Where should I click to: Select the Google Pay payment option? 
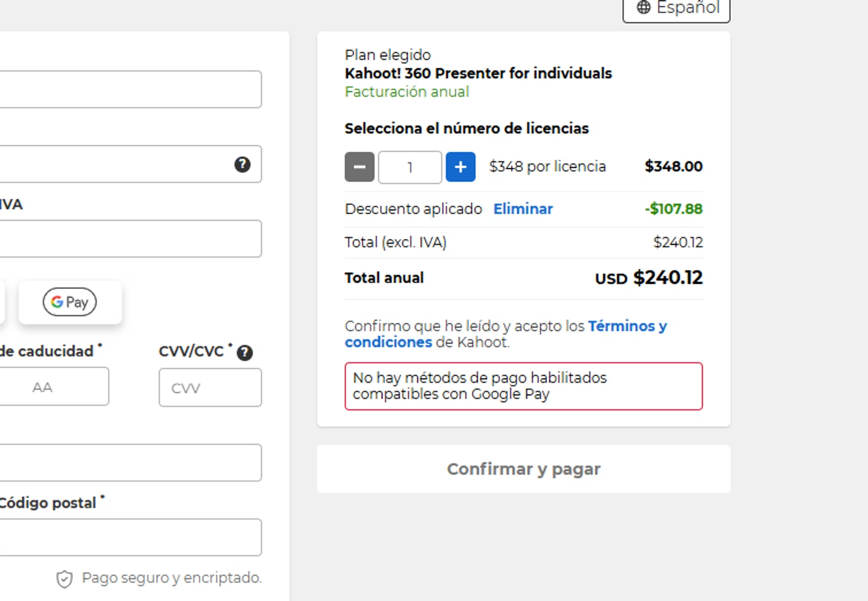[70, 302]
